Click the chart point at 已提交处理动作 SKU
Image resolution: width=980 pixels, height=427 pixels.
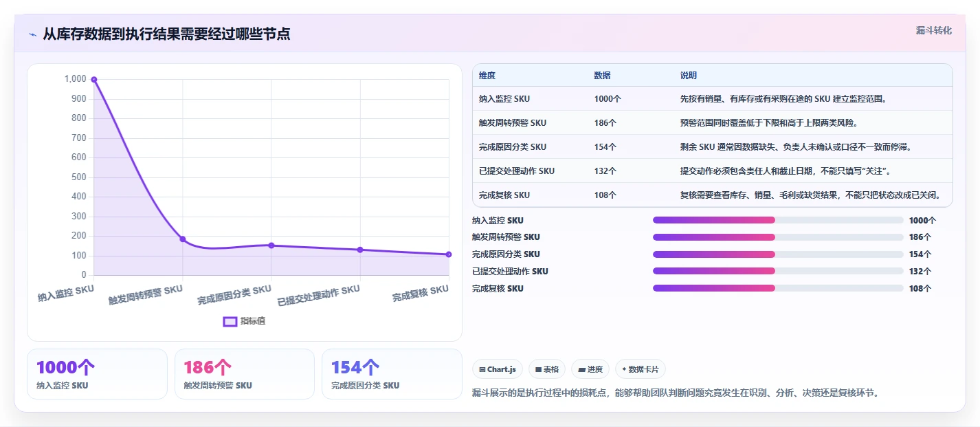click(x=360, y=250)
